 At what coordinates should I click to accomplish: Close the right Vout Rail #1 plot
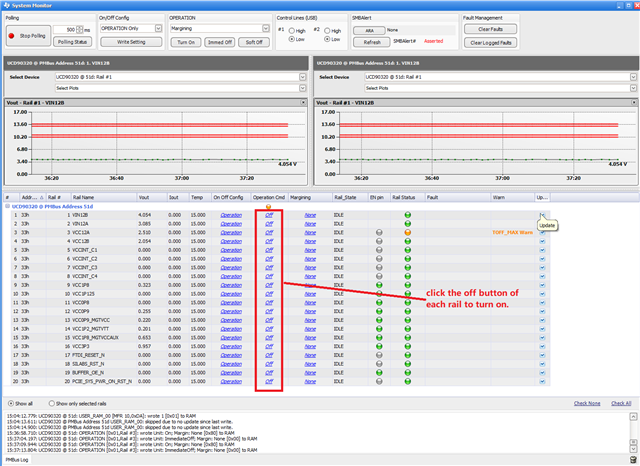pos(634,102)
